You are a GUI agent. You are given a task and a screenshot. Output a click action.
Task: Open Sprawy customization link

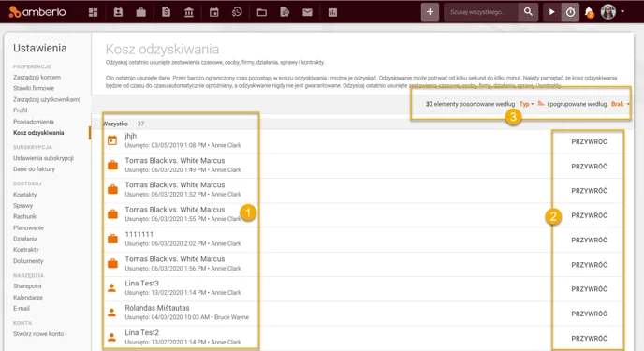22,206
